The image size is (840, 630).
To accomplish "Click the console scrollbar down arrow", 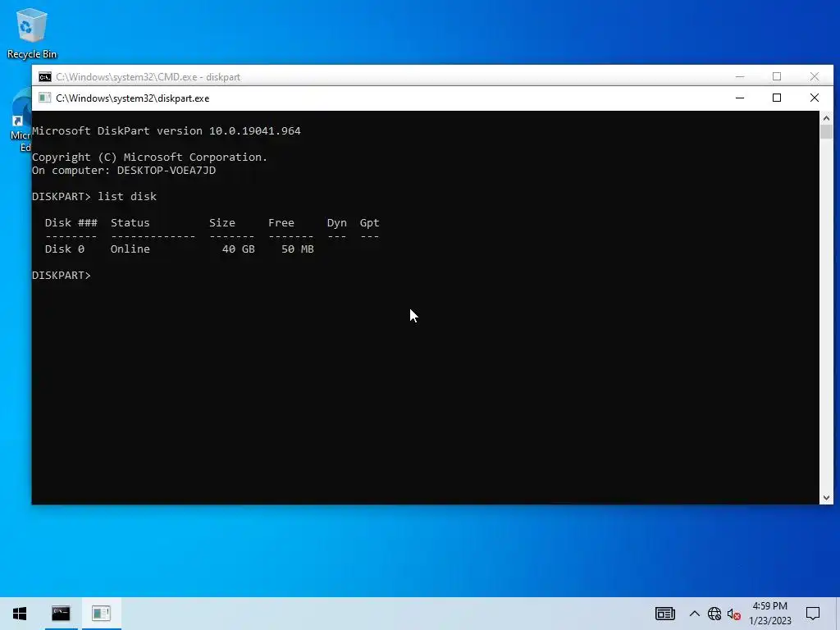I will coord(826,498).
